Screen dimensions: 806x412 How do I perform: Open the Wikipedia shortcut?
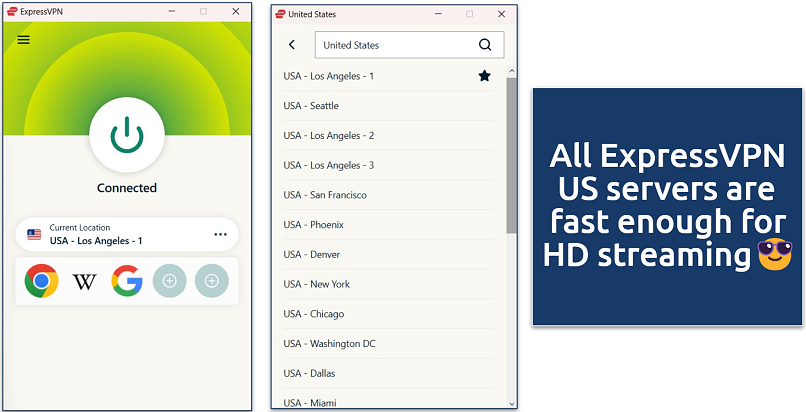[84, 282]
